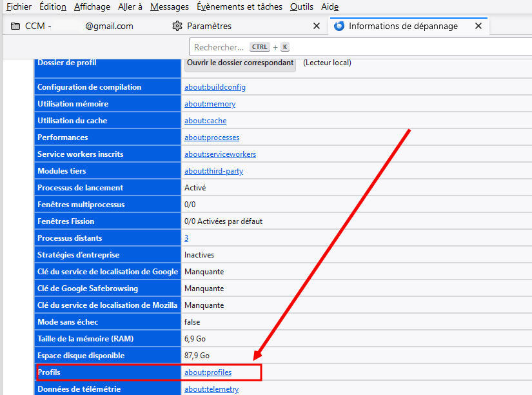The height and width of the screenshot is (395, 532).
Task: Select the Mode sans échec label
Action: click(68, 322)
